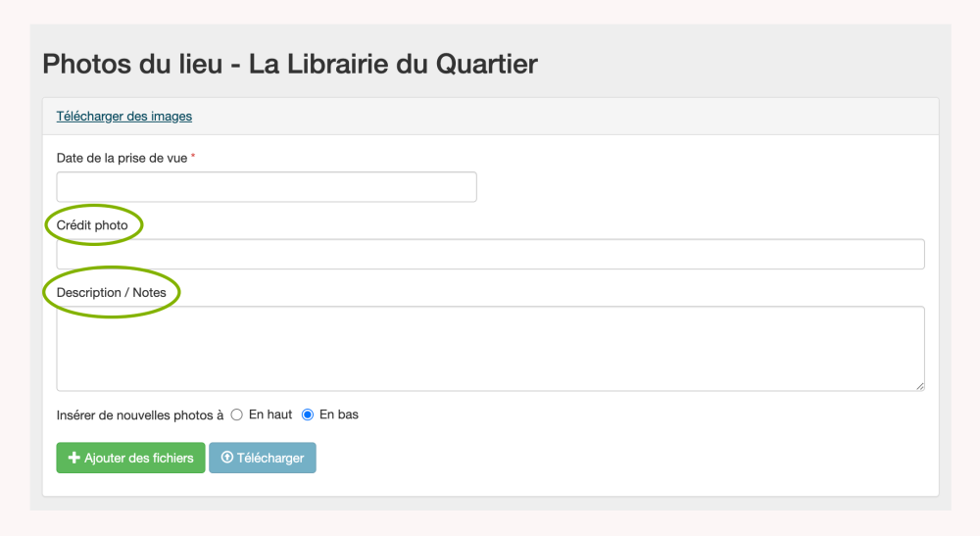Click the Photos du lieu page heading
Screen dimensions: 980x536
[290, 65]
